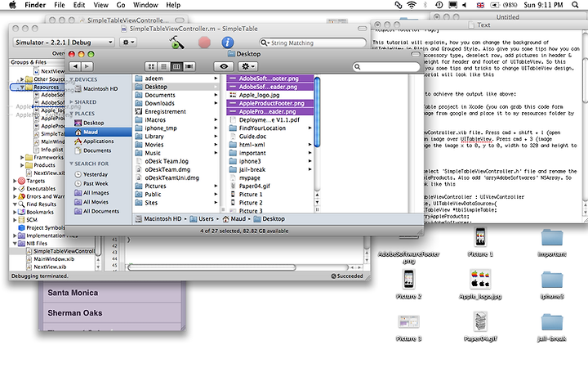The width and height of the screenshot is (588, 368).
Task: Select Paper04.gif in Desktop column
Action: [270, 186]
